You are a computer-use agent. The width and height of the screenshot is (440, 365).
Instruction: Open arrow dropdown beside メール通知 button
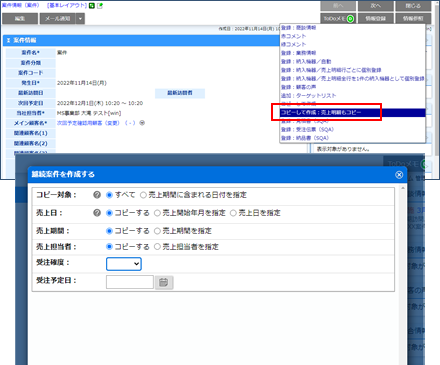pyautogui.click(x=80, y=19)
